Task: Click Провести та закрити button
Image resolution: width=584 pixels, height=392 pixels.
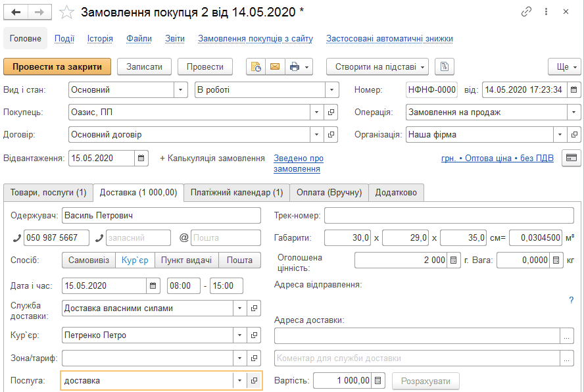Action: pyautogui.click(x=57, y=67)
